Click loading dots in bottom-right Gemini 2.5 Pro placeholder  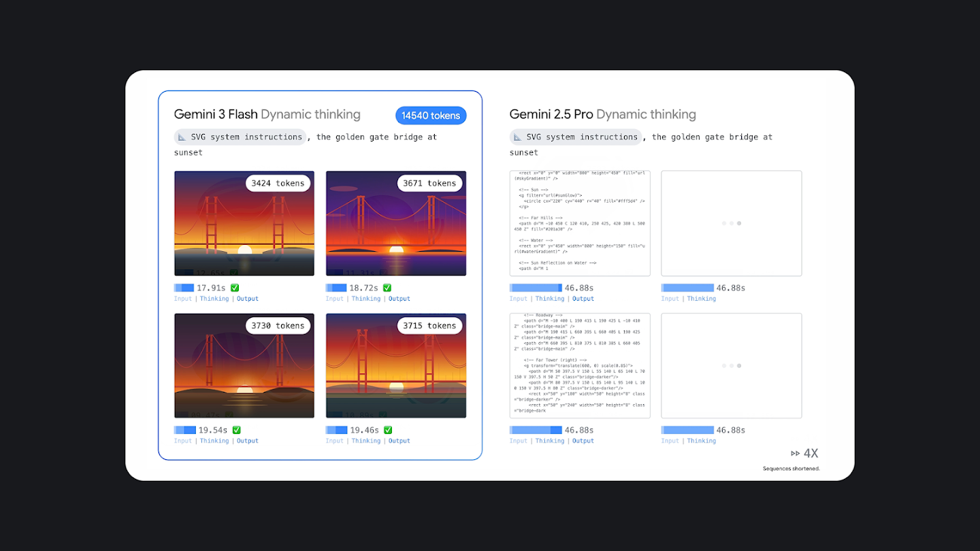pos(731,366)
